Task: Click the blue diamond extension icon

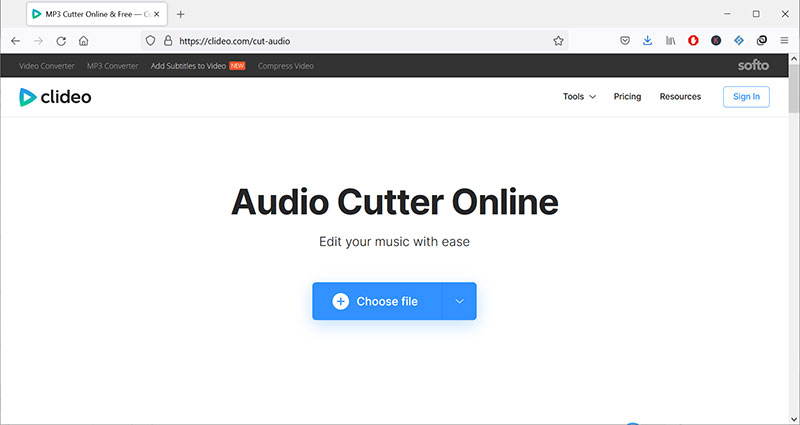Action: coord(739,41)
